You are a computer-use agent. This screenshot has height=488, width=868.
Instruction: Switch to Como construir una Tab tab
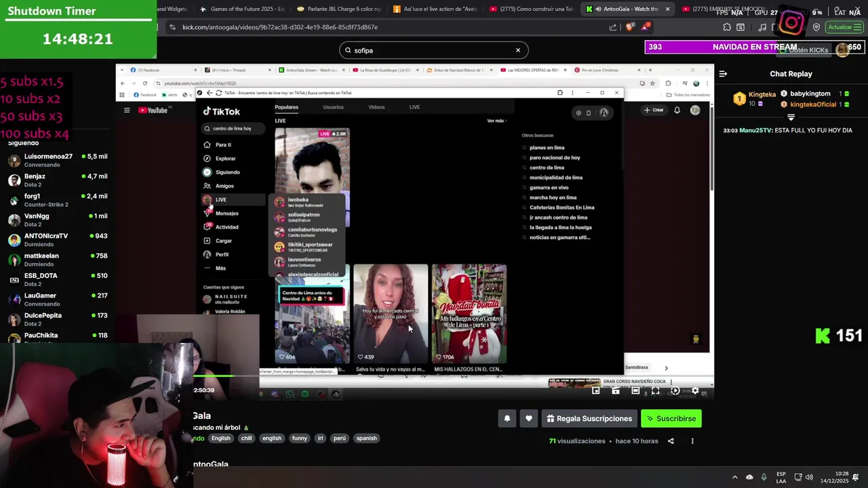[x=530, y=9]
